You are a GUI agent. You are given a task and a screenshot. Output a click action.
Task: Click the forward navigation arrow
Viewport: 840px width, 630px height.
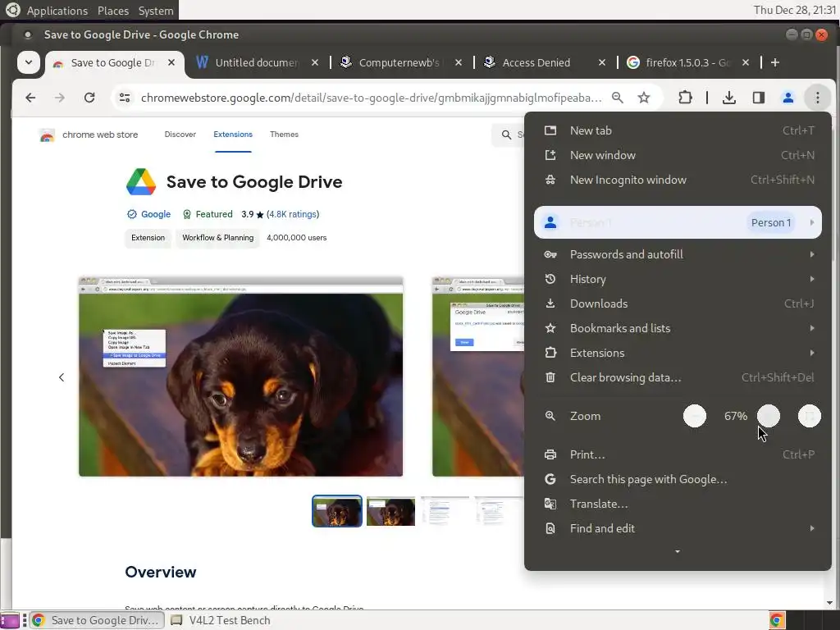pyautogui.click(x=59, y=98)
